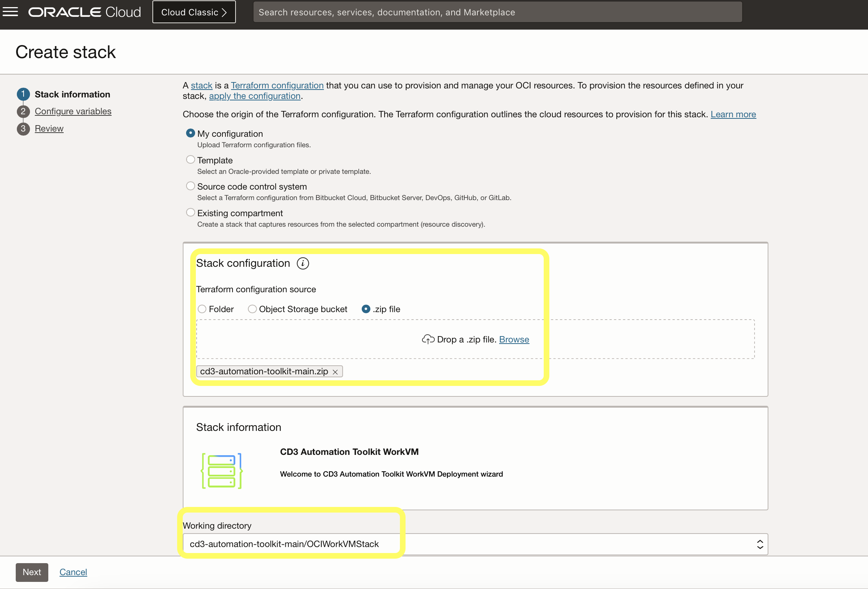Viewport: 868px width, 589px height.
Task: Click the CD3 Automation Toolkit stack icon
Action: click(x=222, y=471)
